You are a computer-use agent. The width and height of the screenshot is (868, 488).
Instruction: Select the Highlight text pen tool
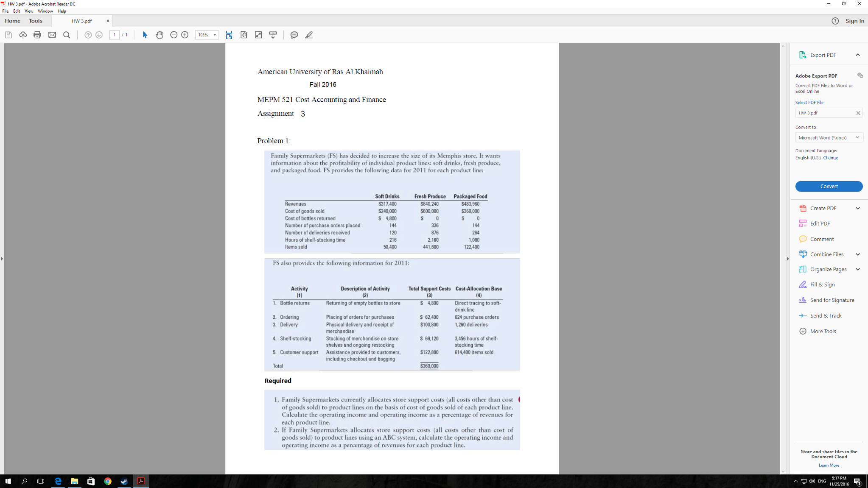click(x=309, y=35)
